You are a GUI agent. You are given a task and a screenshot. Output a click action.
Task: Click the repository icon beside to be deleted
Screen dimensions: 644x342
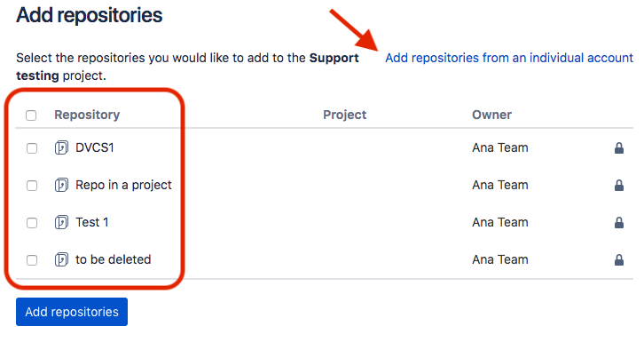coord(61,259)
